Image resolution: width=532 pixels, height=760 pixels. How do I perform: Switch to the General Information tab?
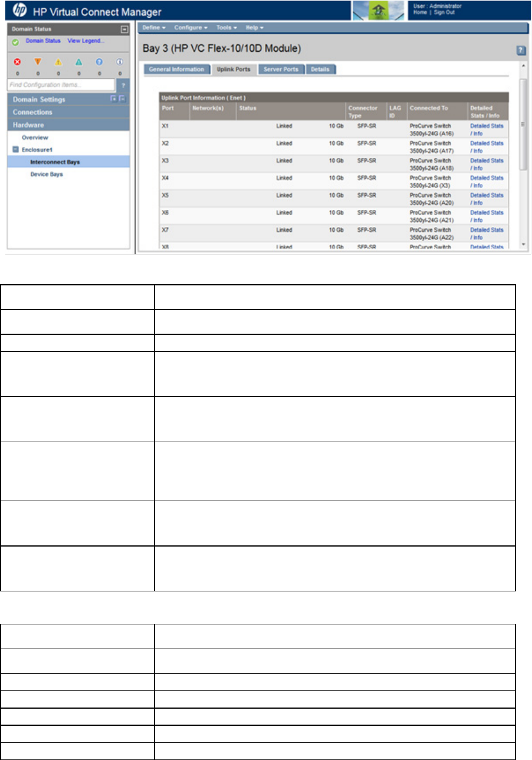click(176, 69)
